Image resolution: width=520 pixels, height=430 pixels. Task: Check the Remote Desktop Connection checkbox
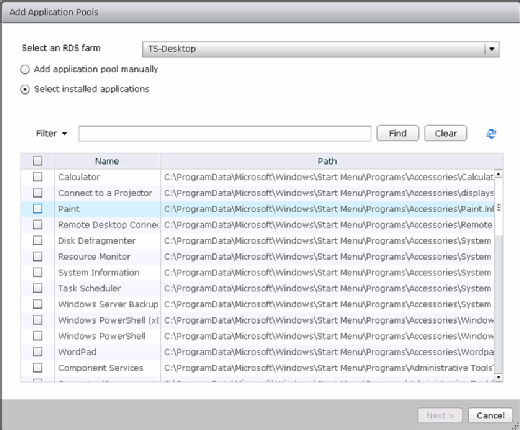click(38, 225)
